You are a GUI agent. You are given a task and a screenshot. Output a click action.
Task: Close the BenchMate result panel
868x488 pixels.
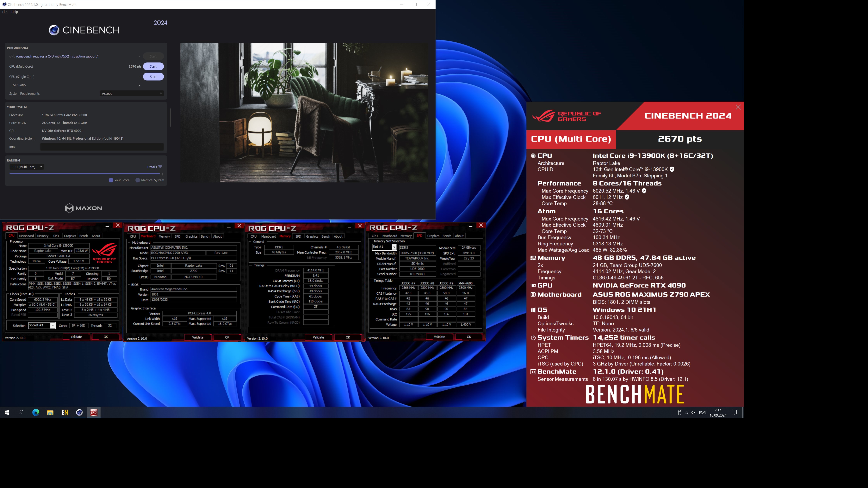(738, 107)
